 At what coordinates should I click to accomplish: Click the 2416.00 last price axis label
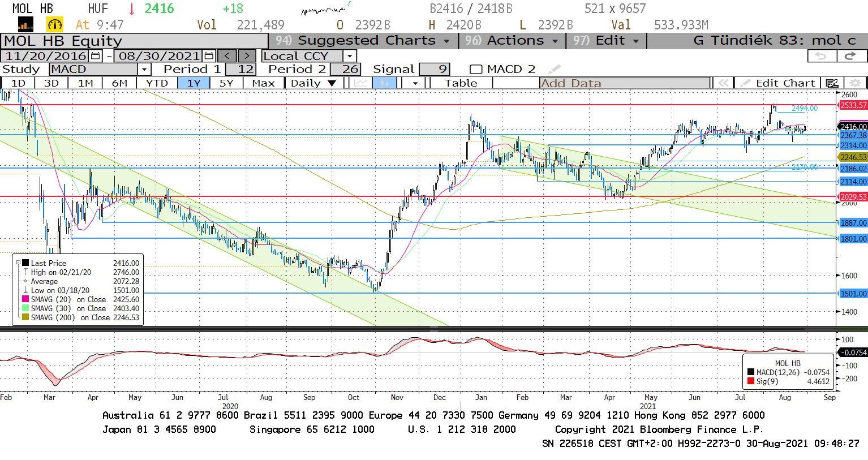coord(853,126)
